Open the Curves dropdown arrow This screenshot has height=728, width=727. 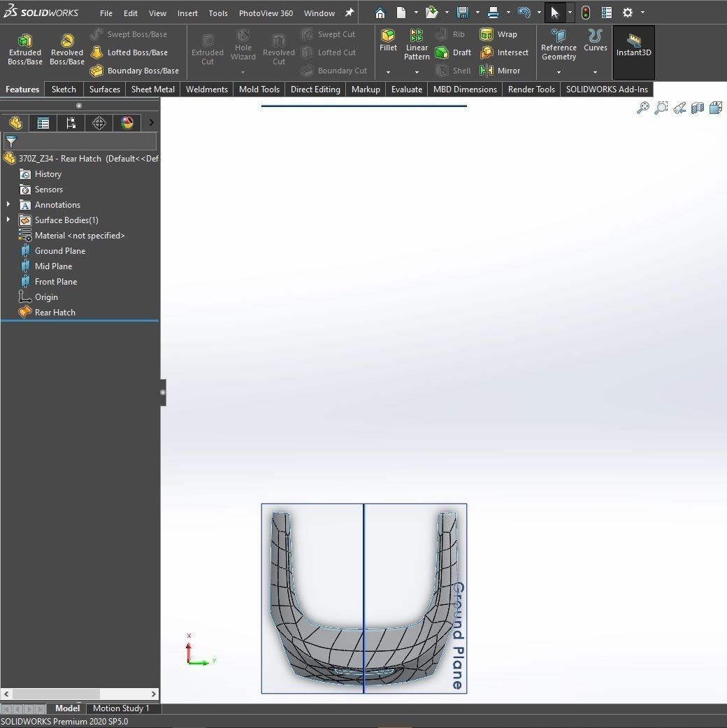coord(595,72)
